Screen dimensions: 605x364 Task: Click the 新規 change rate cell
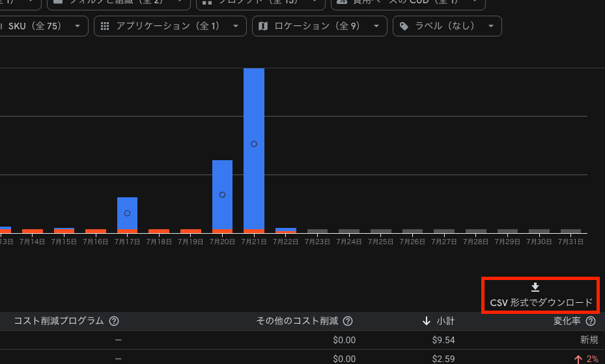coord(589,340)
